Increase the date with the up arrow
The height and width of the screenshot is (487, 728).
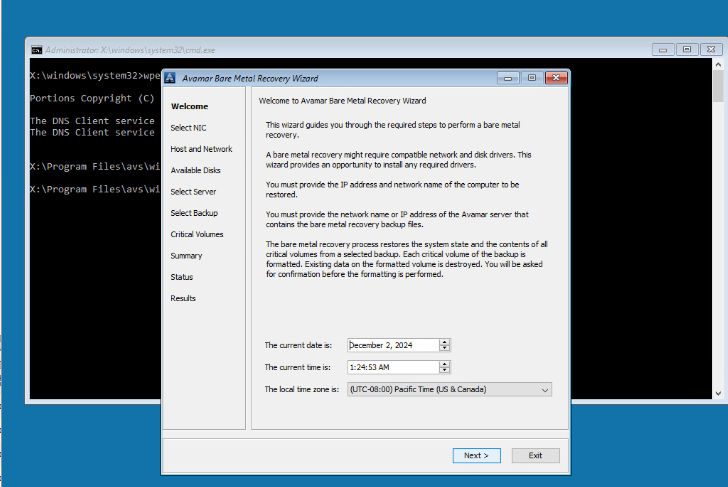[x=445, y=342]
